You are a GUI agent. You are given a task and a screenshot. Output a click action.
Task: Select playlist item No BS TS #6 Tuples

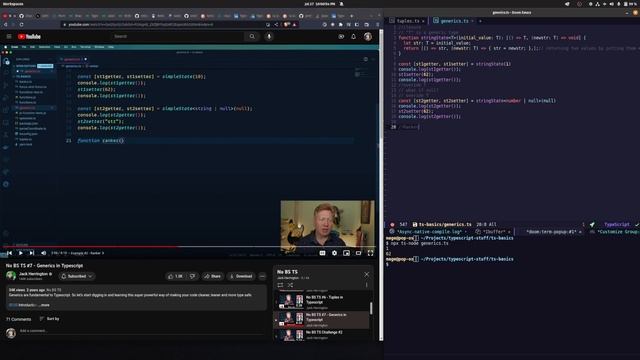coord(322,302)
